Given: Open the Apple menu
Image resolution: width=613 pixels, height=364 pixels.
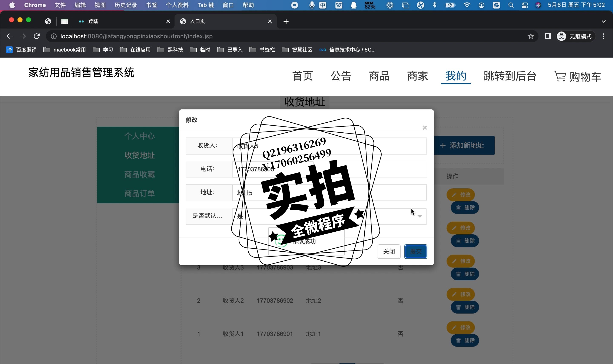Looking at the screenshot, I should [x=12, y=5].
